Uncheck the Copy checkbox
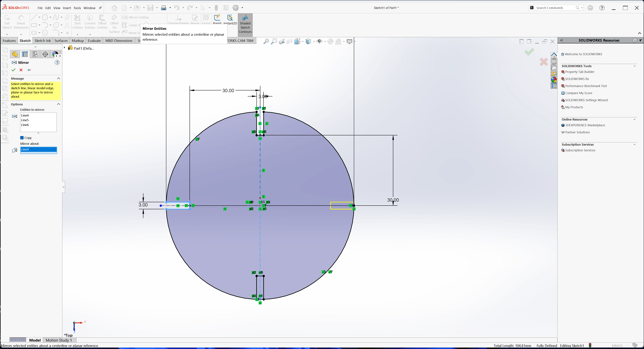This screenshot has width=644, height=349. tap(22, 138)
